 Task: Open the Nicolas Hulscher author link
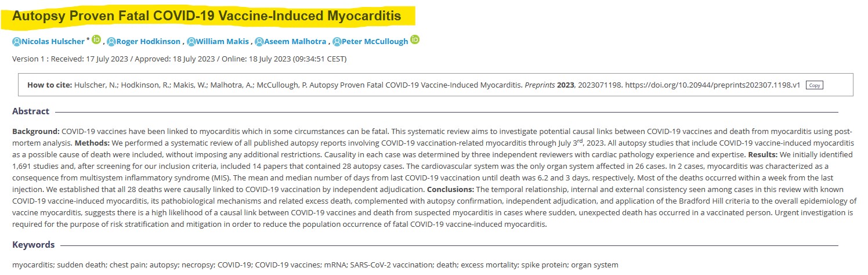point(52,42)
